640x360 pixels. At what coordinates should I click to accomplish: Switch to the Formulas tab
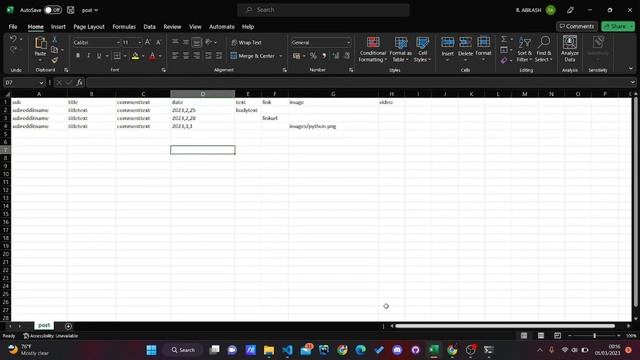(x=124, y=27)
